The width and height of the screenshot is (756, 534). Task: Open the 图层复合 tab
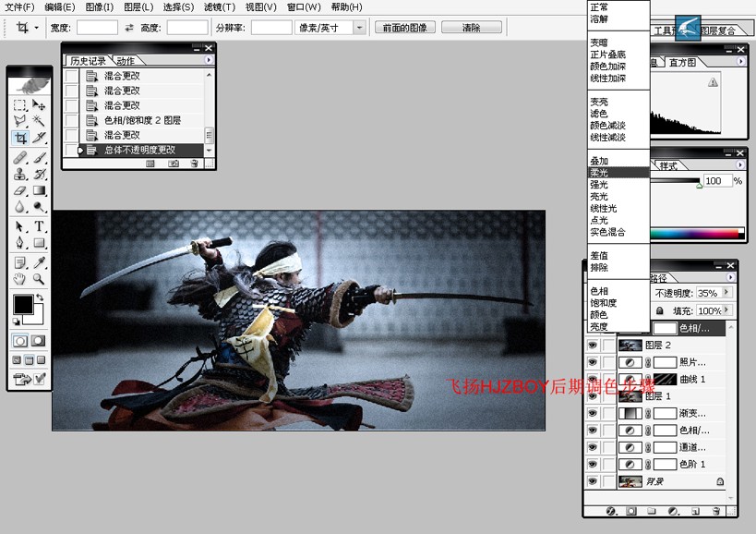coord(718,30)
